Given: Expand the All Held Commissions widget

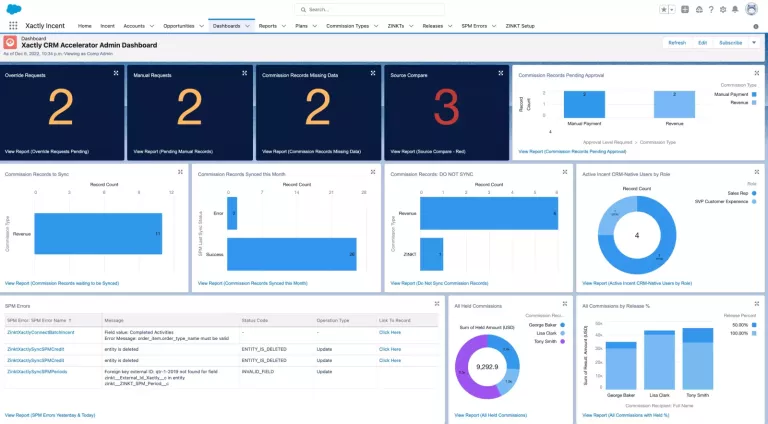Looking at the screenshot, I should (565, 304).
